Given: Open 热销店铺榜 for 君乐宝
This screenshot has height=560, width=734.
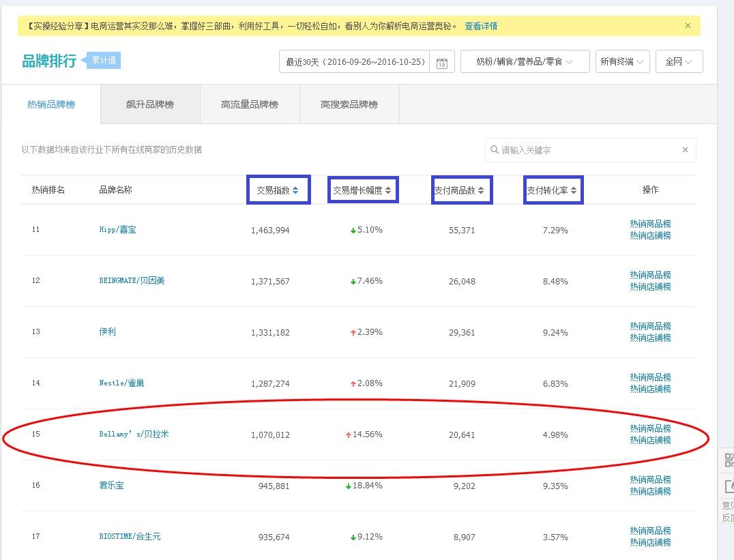Looking at the screenshot, I should click(650, 491).
